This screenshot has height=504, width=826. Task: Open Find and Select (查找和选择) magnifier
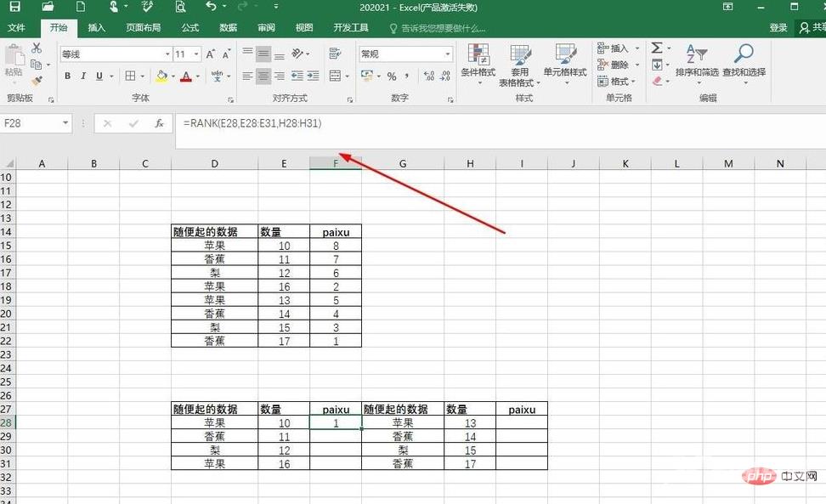point(744,61)
